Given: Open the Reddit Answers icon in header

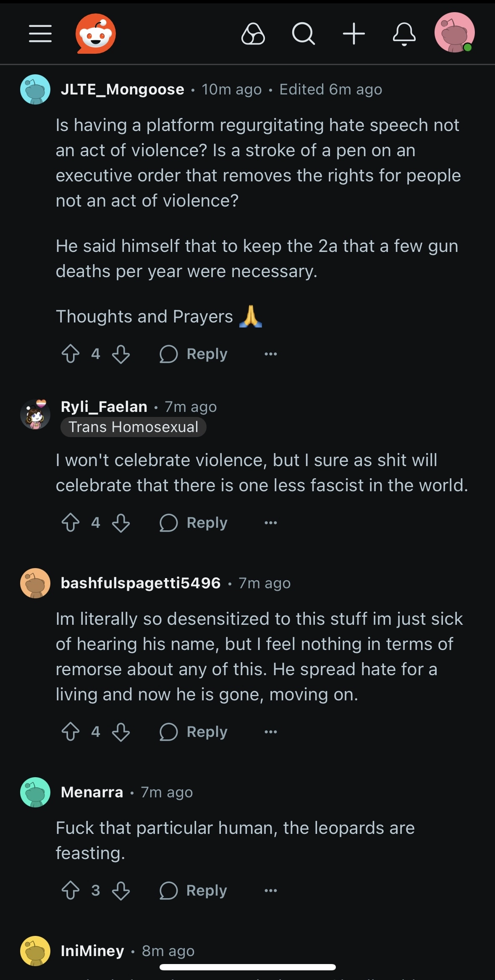Looking at the screenshot, I should coord(253,34).
